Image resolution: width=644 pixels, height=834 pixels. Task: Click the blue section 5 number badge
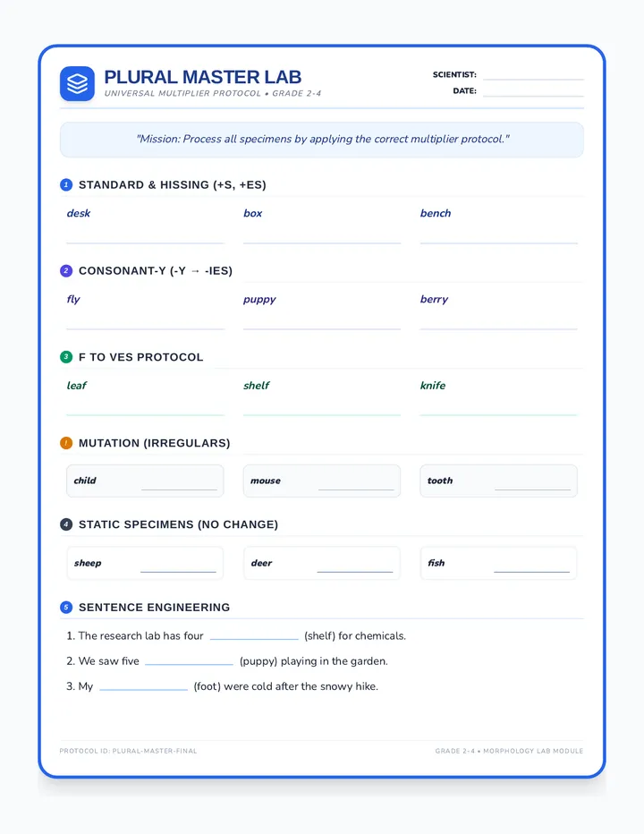pyautogui.click(x=66, y=607)
